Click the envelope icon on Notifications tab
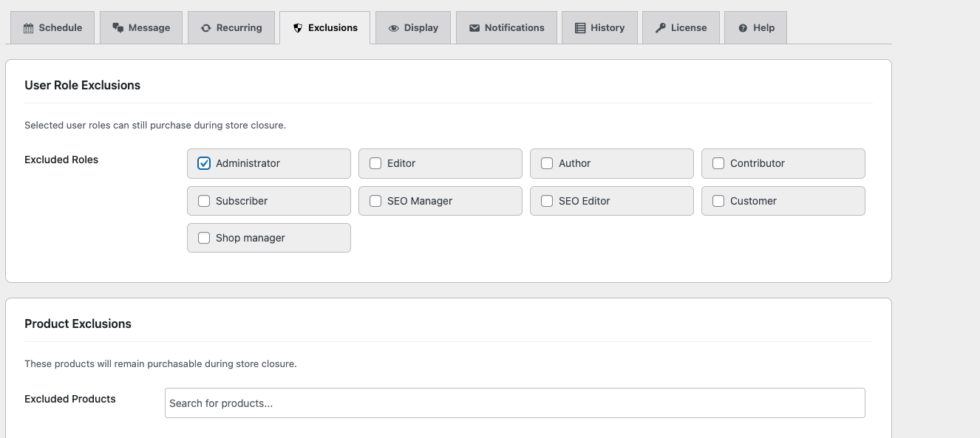This screenshot has height=438, width=980. point(474,28)
